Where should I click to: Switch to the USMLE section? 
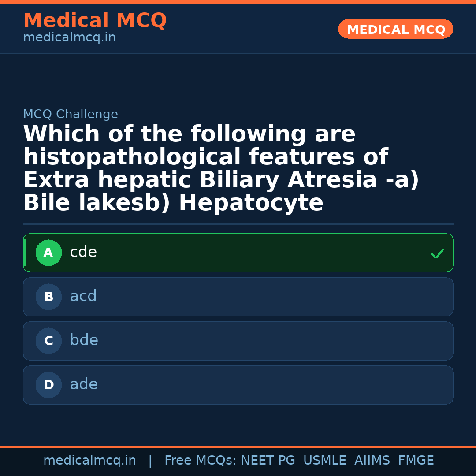tap(325, 460)
